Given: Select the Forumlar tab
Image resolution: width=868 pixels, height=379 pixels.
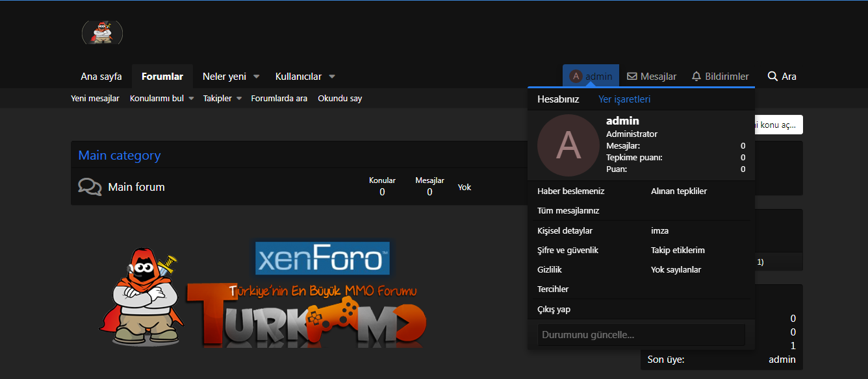Looking at the screenshot, I should click(x=162, y=77).
